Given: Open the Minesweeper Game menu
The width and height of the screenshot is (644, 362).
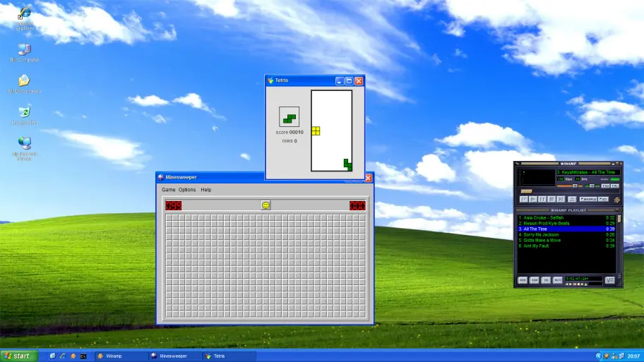Looking at the screenshot, I should tap(168, 190).
